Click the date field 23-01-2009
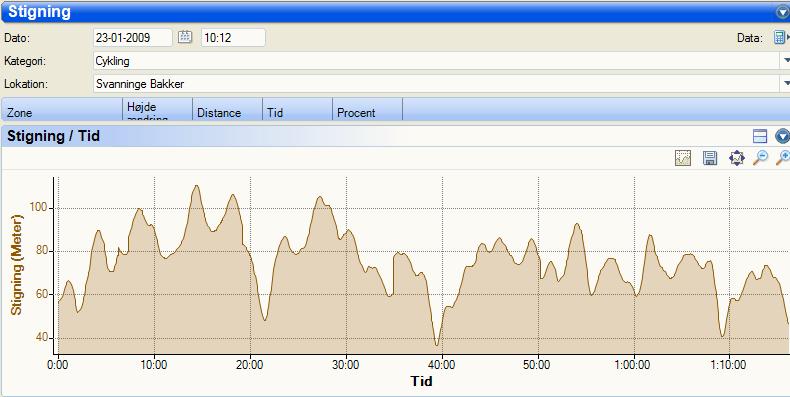This screenshot has width=790, height=397. (x=133, y=37)
